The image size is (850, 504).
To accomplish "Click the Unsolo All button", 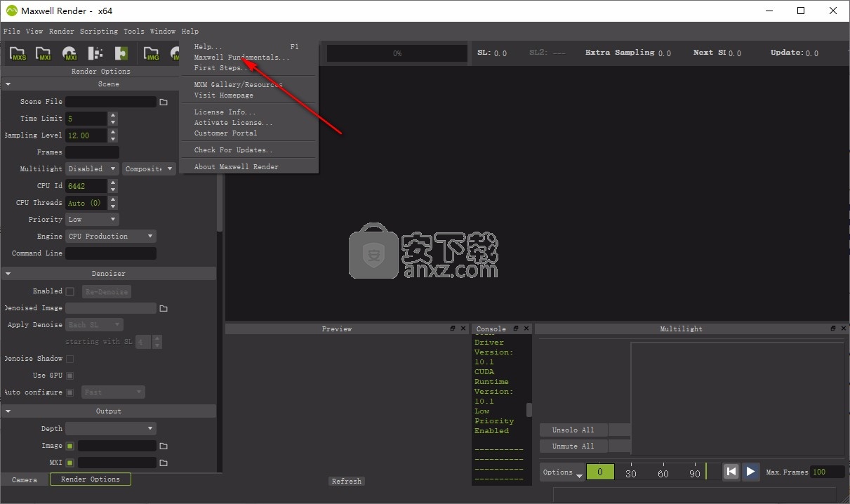I will [573, 430].
